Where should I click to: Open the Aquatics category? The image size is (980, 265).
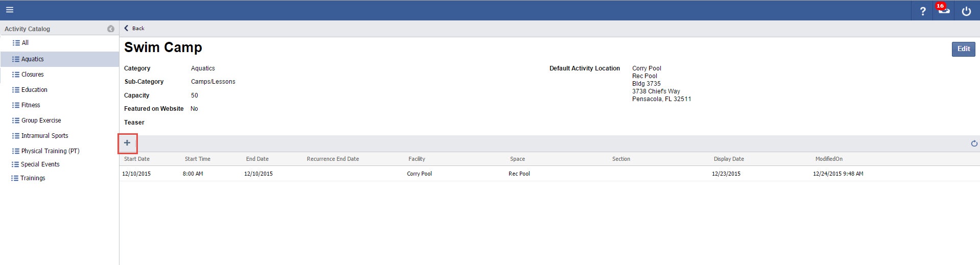click(x=32, y=59)
